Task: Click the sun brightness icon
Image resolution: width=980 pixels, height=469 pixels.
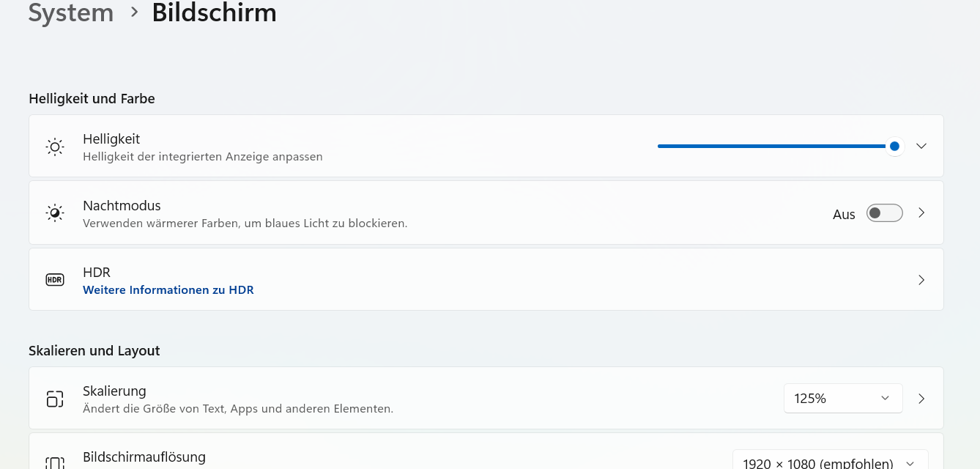Action: pyautogui.click(x=55, y=147)
